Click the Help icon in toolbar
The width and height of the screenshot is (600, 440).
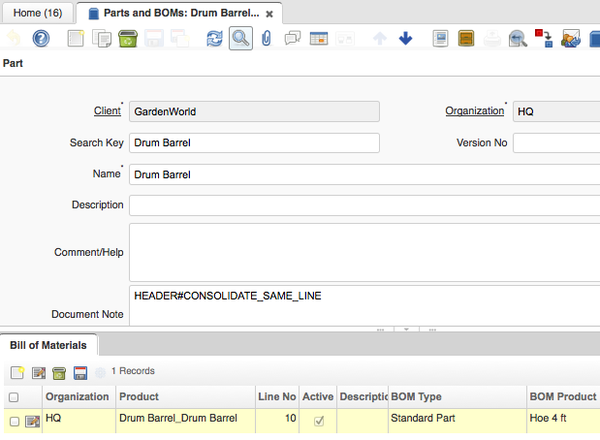[41, 39]
